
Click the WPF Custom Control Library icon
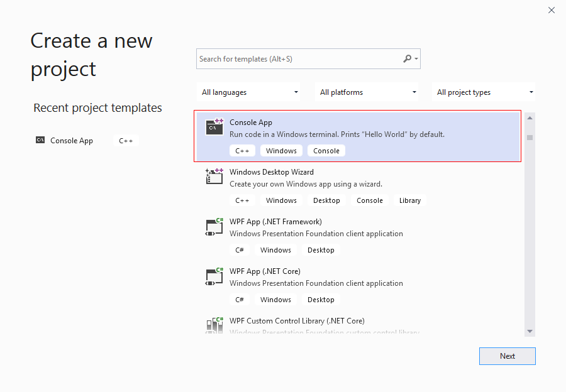[x=214, y=324]
